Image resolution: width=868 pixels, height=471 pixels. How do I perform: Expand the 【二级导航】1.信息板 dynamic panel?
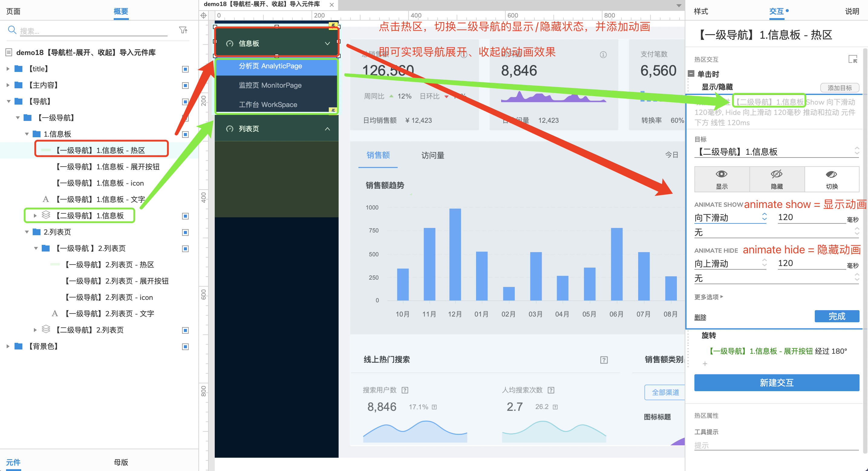pos(35,216)
